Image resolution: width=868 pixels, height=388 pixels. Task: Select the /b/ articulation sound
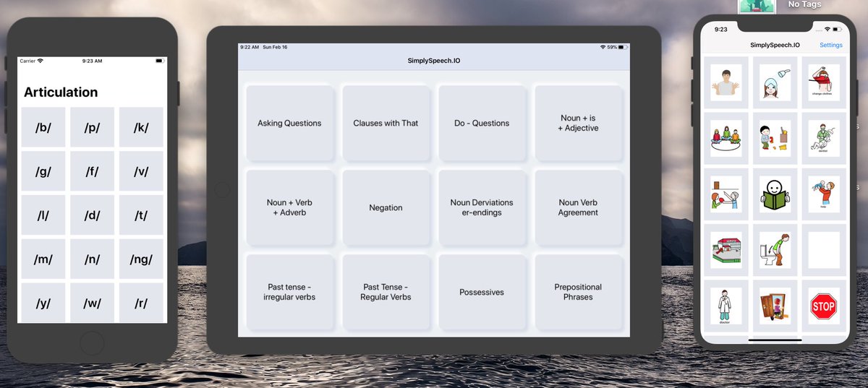coord(43,128)
